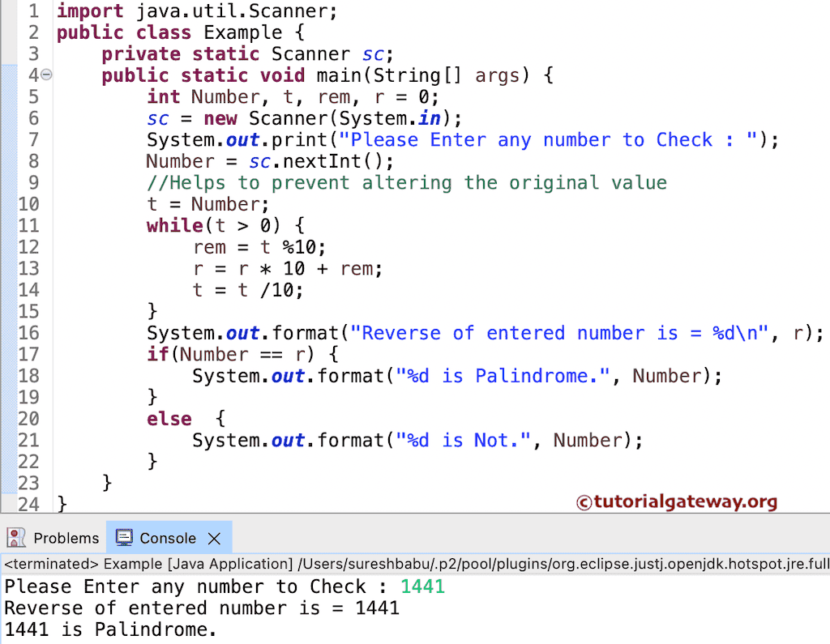Click the variable sc declaration on line 3
830x644 pixels.
(372, 53)
